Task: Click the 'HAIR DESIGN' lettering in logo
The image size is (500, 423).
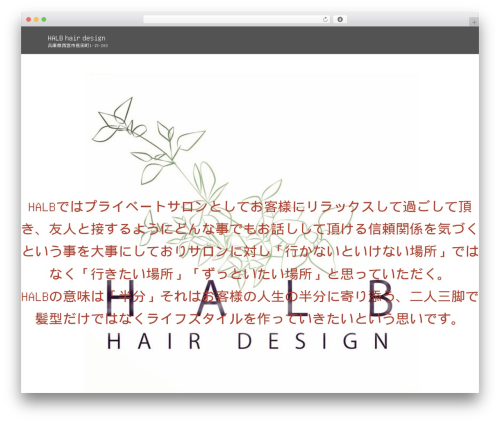Action: point(248,341)
